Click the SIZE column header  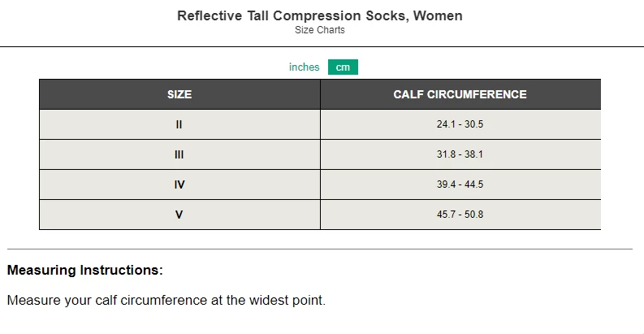[179, 94]
